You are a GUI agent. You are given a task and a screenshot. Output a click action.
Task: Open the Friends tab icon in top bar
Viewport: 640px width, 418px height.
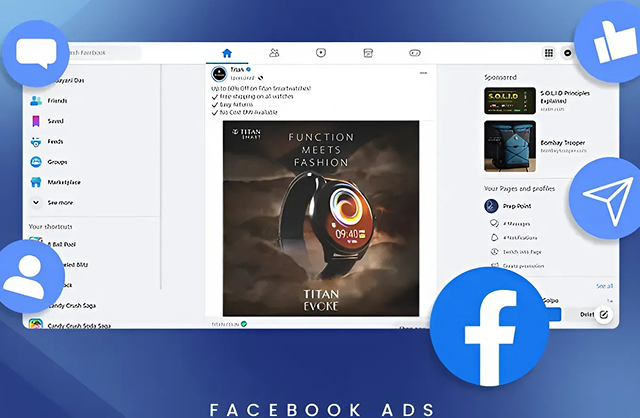tap(274, 53)
